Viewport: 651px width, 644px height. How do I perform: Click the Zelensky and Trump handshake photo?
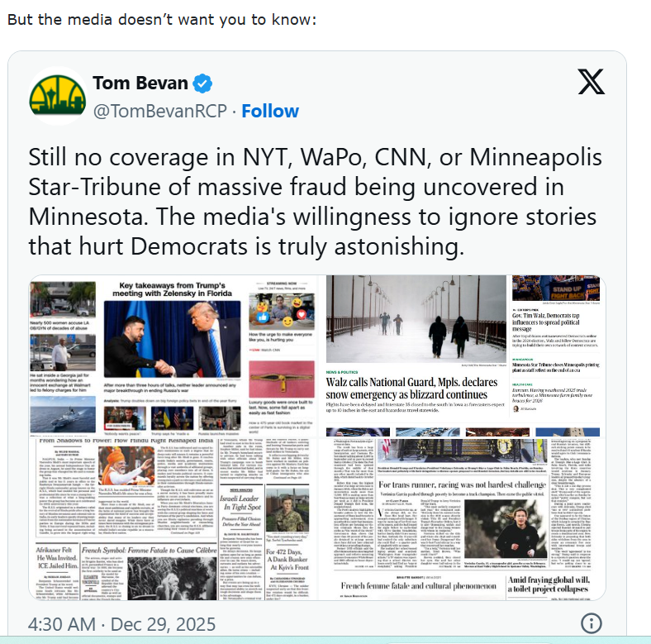172,341
